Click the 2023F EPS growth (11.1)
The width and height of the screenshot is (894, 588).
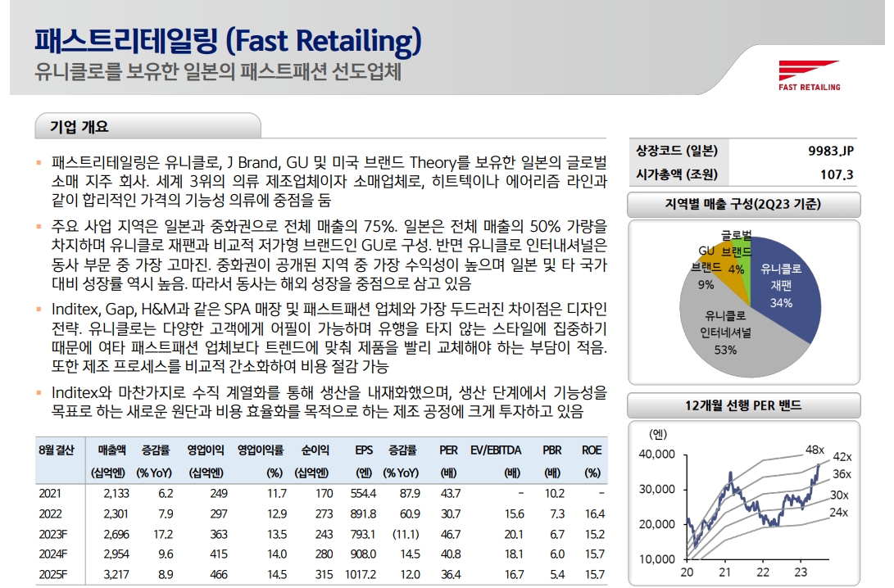click(x=406, y=535)
